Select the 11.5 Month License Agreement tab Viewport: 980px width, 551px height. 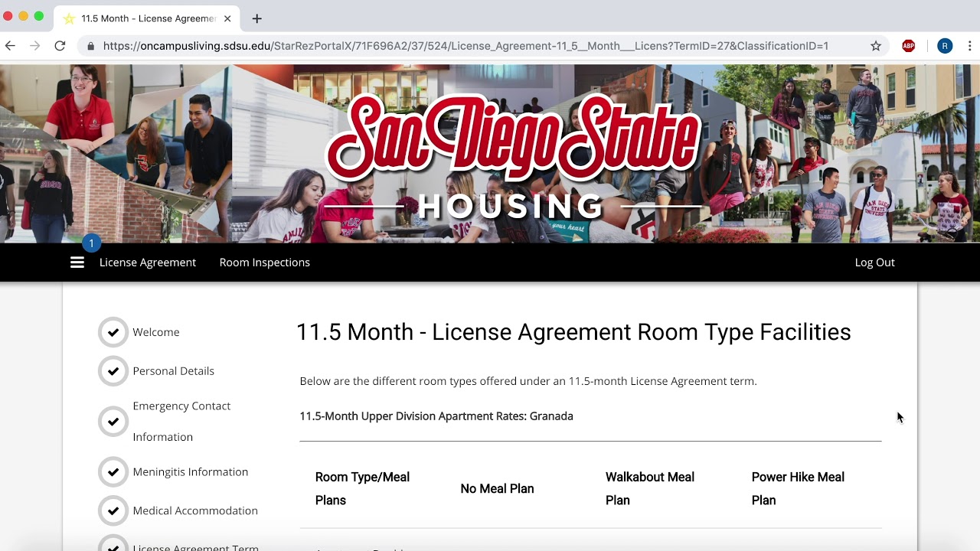(147, 18)
